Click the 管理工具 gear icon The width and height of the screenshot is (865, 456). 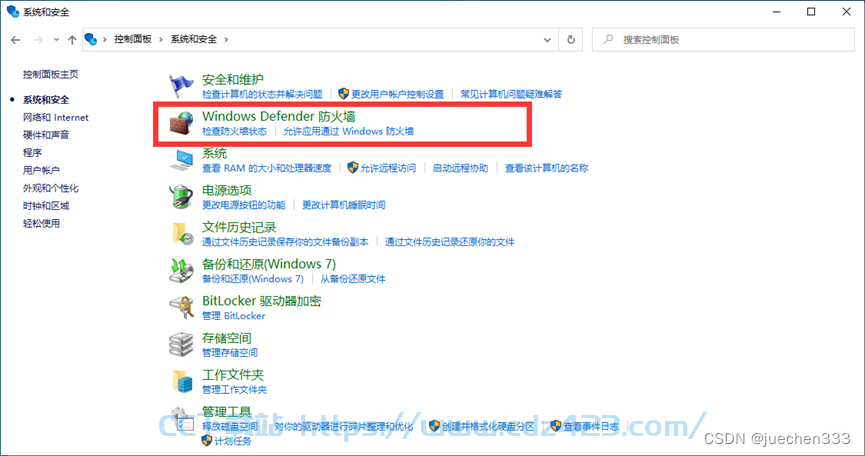tap(181, 419)
